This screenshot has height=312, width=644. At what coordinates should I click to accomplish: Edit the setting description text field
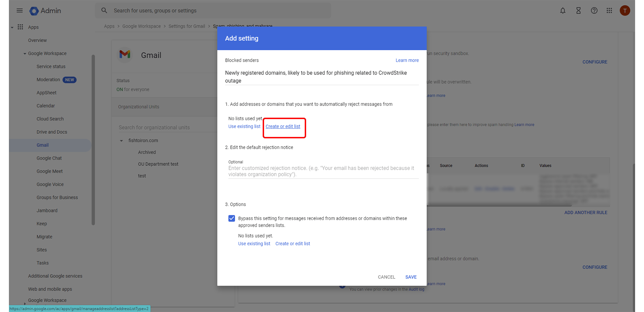[322, 77]
